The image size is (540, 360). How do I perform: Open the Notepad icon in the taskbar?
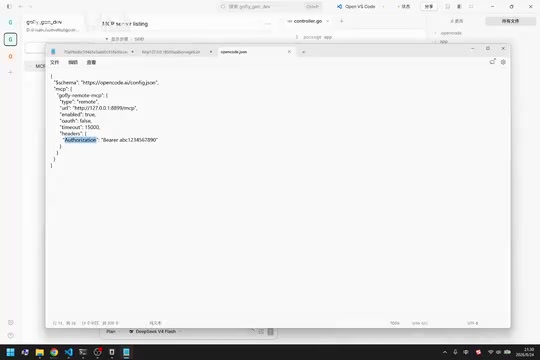(126, 352)
